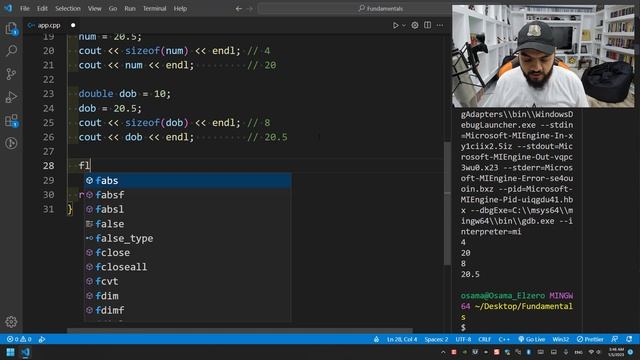Choose the false_type suggestion
Image resolution: width=640 pixels, height=360 pixels.
point(188,238)
